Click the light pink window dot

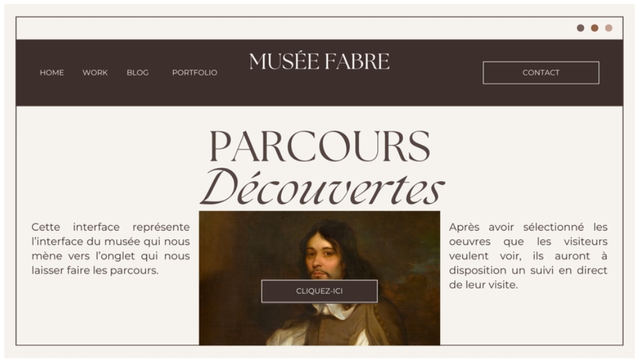coord(608,28)
